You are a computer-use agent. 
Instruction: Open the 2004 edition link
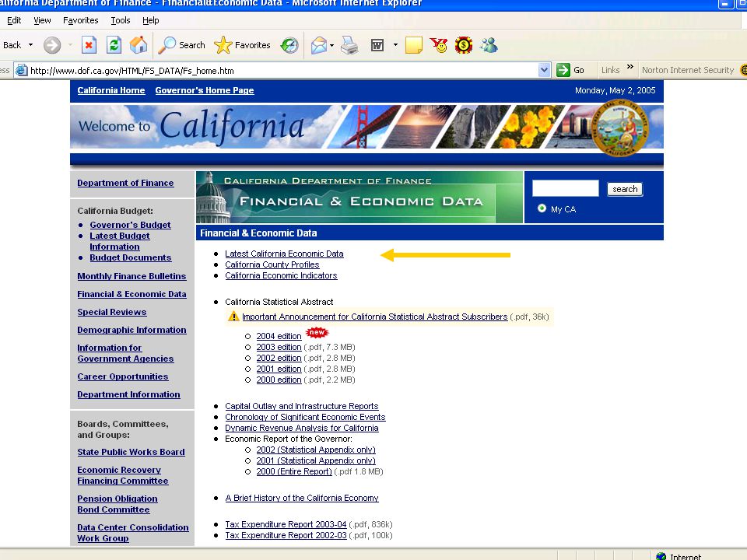point(279,336)
